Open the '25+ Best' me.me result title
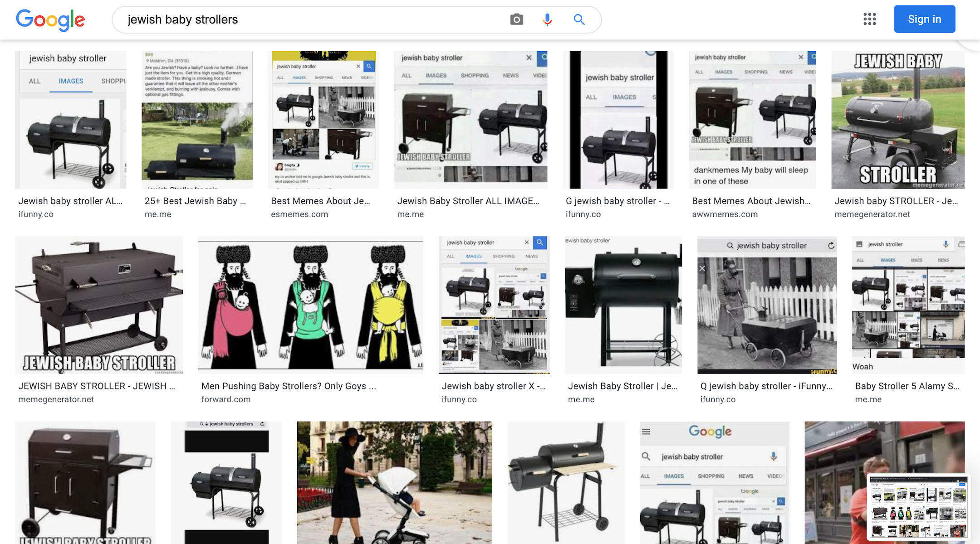 (195, 201)
